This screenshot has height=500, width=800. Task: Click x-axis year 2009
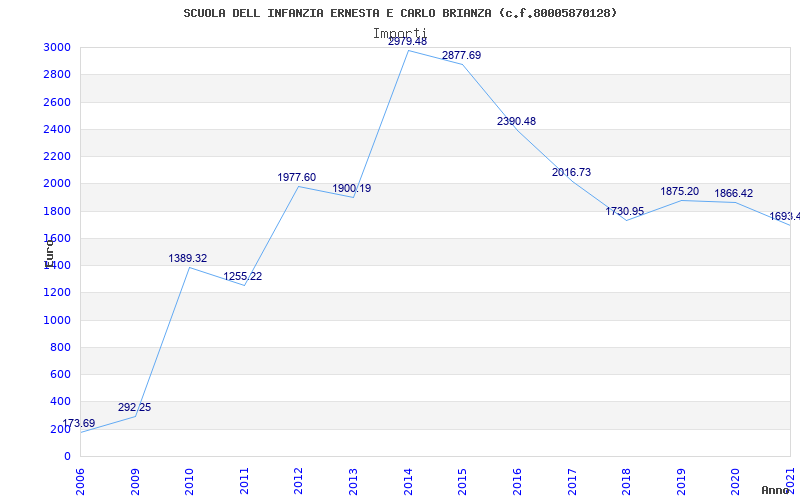[x=135, y=482]
